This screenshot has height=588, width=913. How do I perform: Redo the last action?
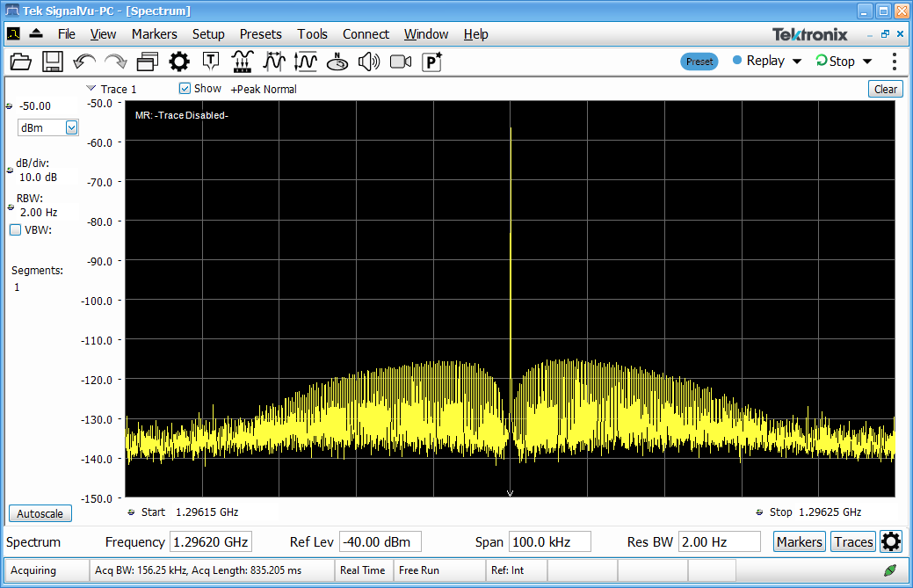coord(115,62)
